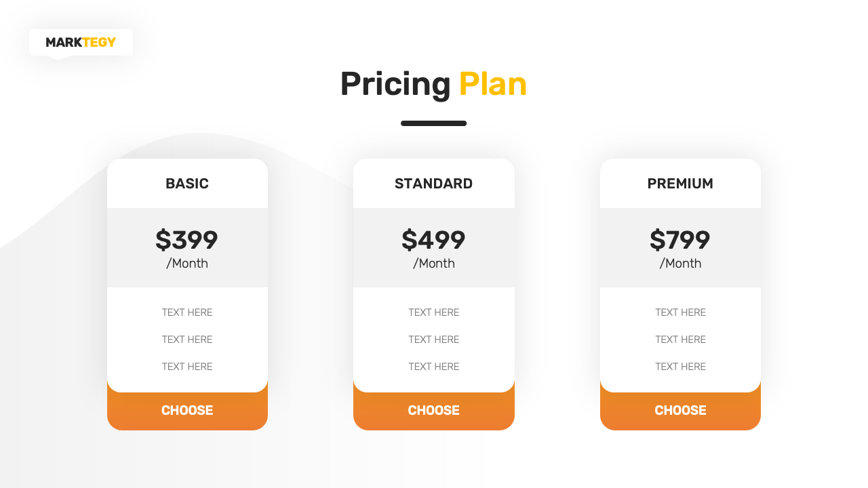This screenshot has width=868, height=488.
Task: Click the STANDARD plan title
Action: pos(433,184)
